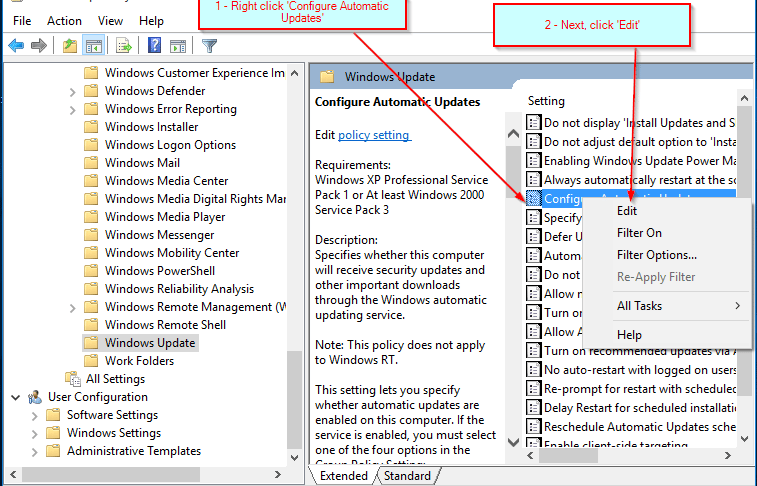Choose Filter On from context menu
This screenshot has width=757, height=486.
(x=639, y=233)
